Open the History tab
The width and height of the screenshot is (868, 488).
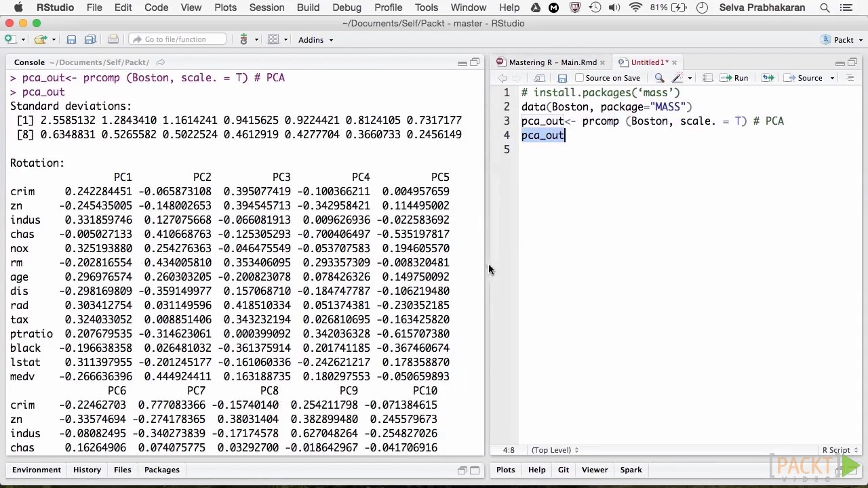point(87,470)
